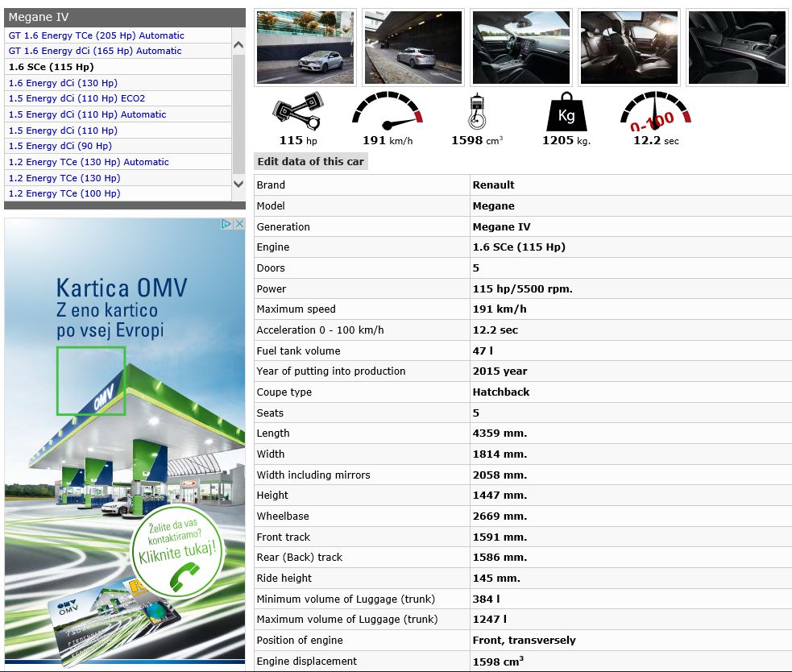The width and height of the screenshot is (792, 672).
Task: Open 1.5 Energy dCi (110 Hp) Automatic variant
Action: click(x=87, y=114)
